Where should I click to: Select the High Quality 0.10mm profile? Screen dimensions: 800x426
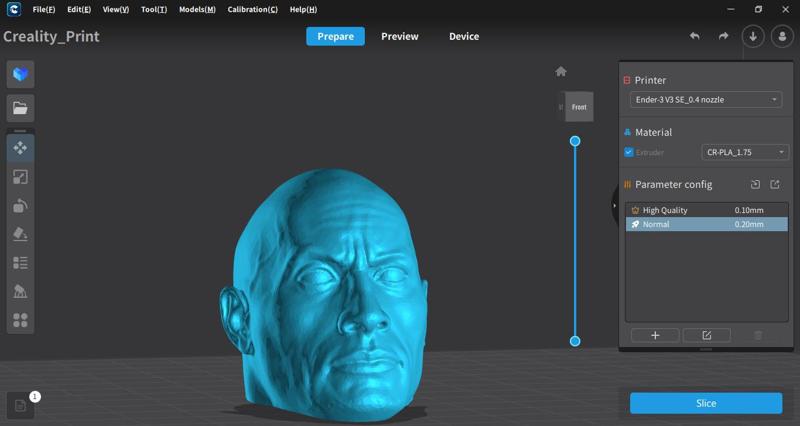(707, 210)
